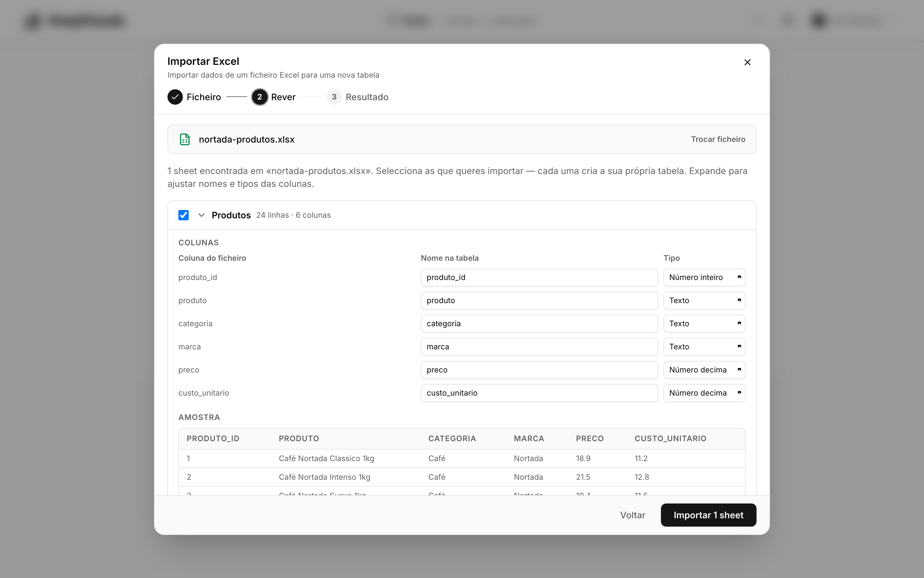The width and height of the screenshot is (924, 578).
Task: Click the 'Coluna do ficheiro' header label
Action: pos(212,258)
